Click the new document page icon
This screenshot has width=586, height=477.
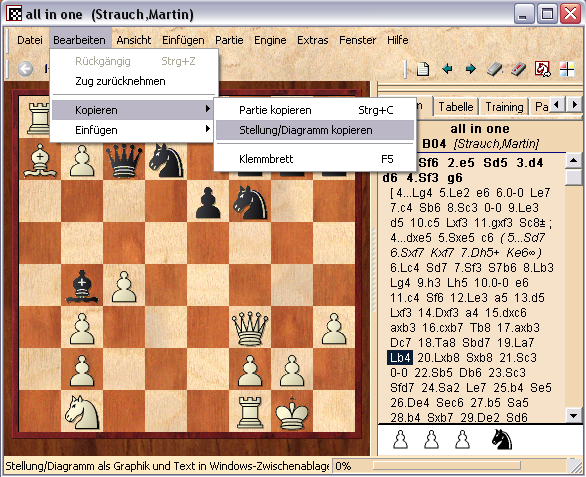(x=423, y=69)
